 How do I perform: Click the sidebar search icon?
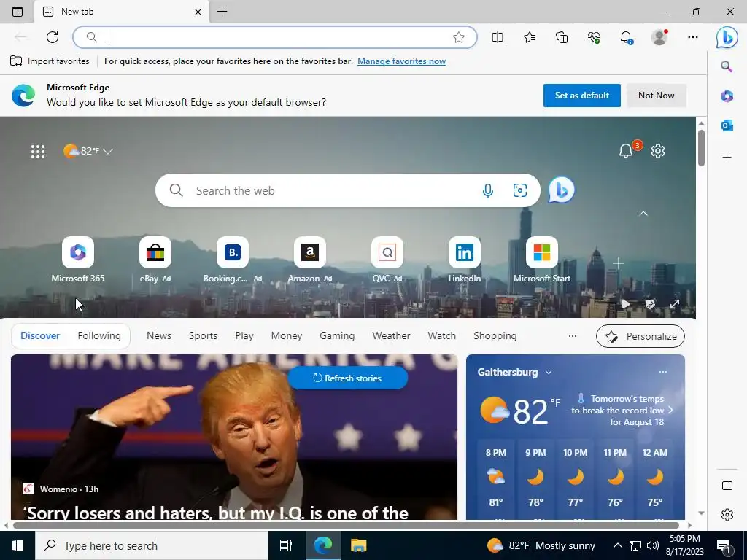[727, 66]
